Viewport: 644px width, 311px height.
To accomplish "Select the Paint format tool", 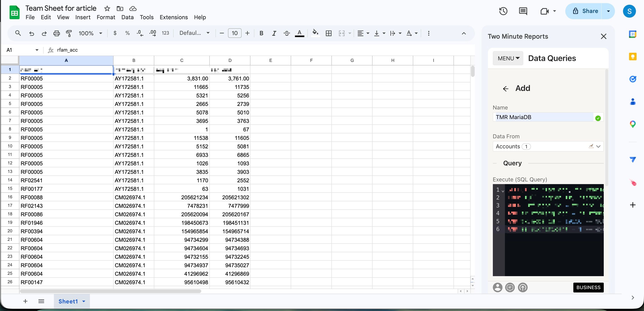I will click(69, 33).
